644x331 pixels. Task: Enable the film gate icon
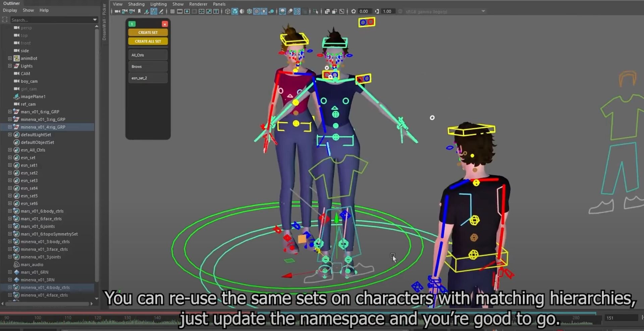tap(180, 11)
